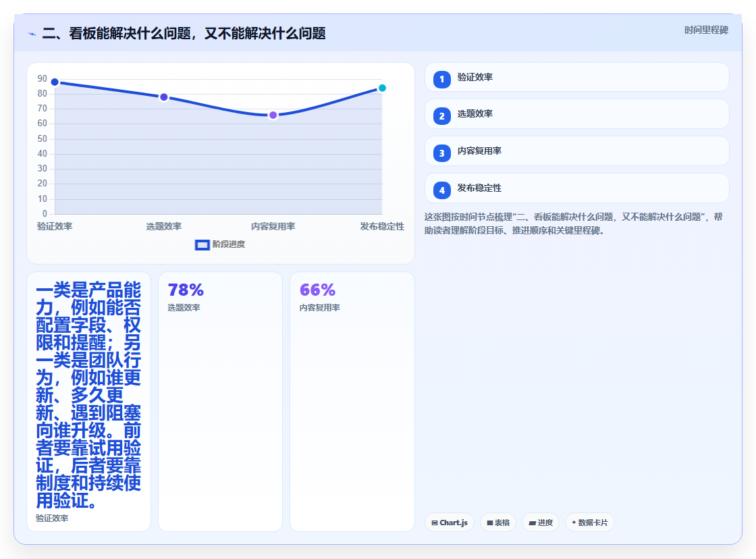
Task: Click the 内容复用率 x-axis label
Action: coord(273,227)
